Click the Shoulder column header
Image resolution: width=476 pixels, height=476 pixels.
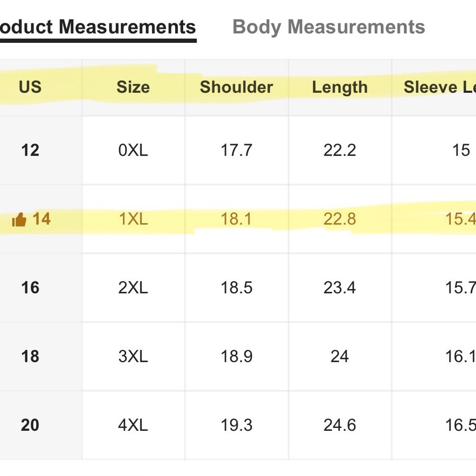237,87
